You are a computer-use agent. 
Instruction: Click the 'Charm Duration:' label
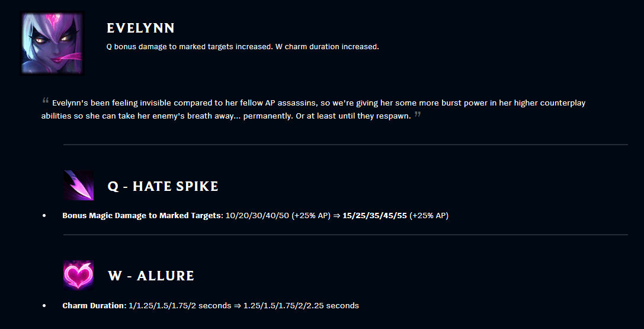[x=94, y=306]
